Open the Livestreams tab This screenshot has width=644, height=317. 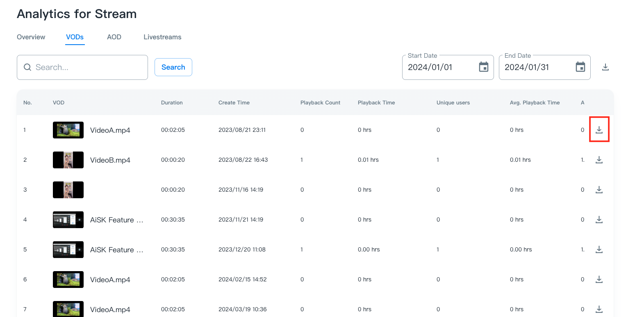[x=162, y=37]
